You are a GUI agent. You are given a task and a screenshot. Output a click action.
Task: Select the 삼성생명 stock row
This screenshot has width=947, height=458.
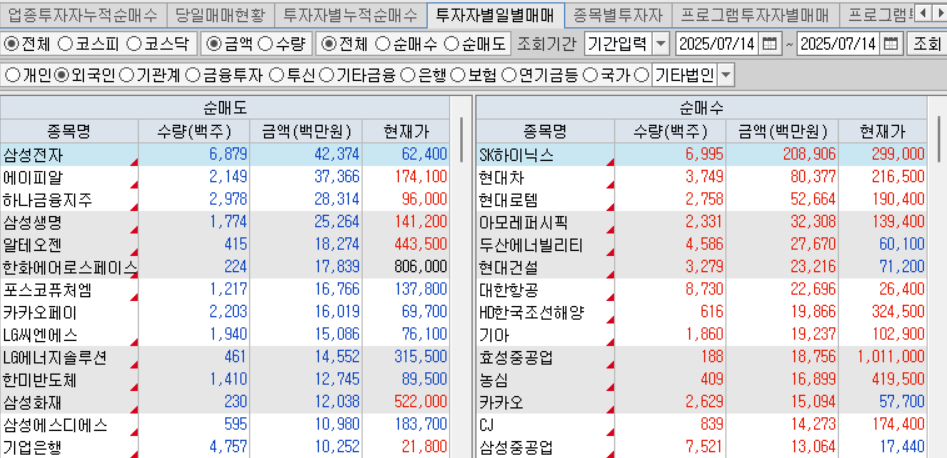[225, 222]
